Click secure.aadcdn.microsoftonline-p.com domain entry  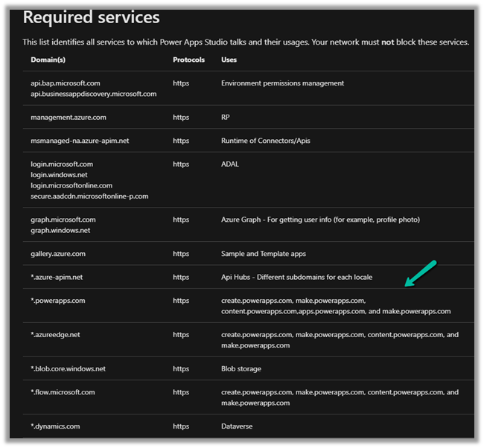click(x=89, y=196)
